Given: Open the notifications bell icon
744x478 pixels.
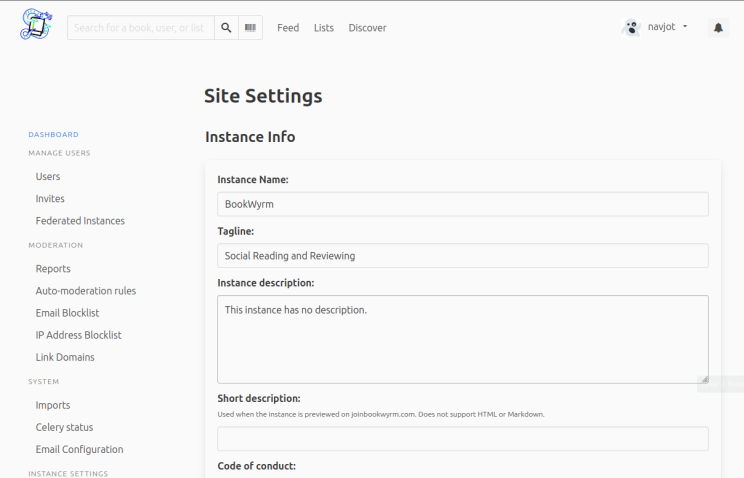Looking at the screenshot, I should click(718, 28).
